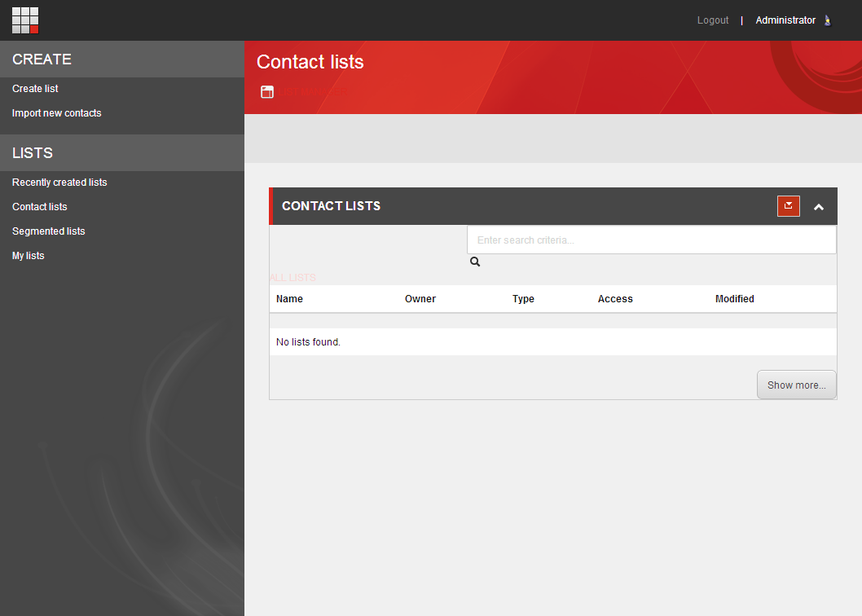Screen dimensions: 862x616
Task: Open My lists from the sidebar
Action: [x=28, y=255]
